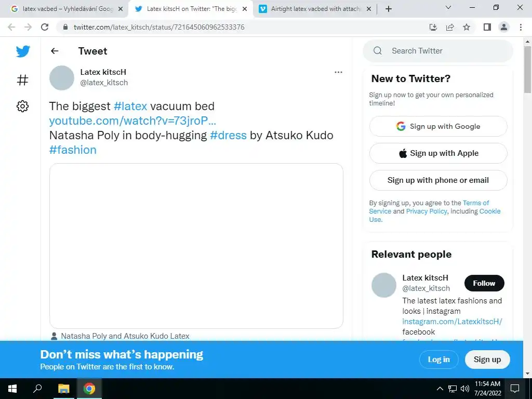The height and width of the screenshot is (399, 532).
Task: Open the Chrome three-dot menu
Action: point(521,27)
